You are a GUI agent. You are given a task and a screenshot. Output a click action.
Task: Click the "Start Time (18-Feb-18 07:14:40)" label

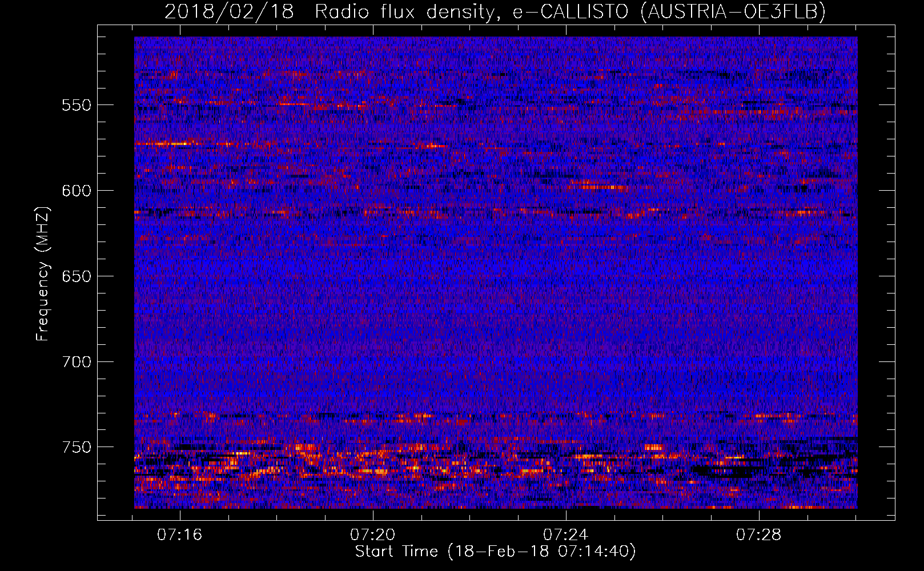tap(495, 552)
